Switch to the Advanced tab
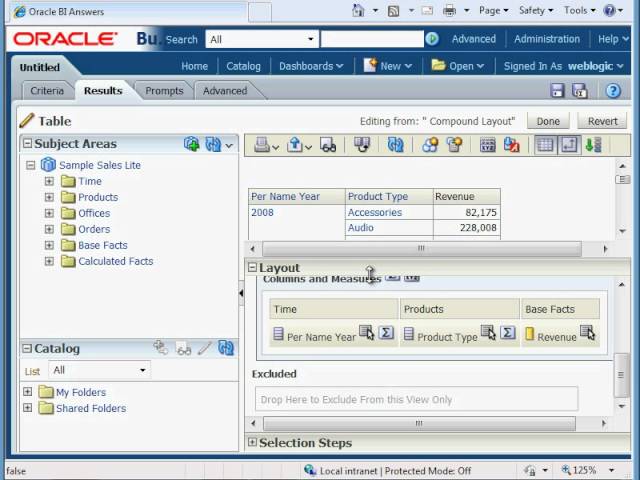This screenshot has width=640, height=480. click(225, 91)
